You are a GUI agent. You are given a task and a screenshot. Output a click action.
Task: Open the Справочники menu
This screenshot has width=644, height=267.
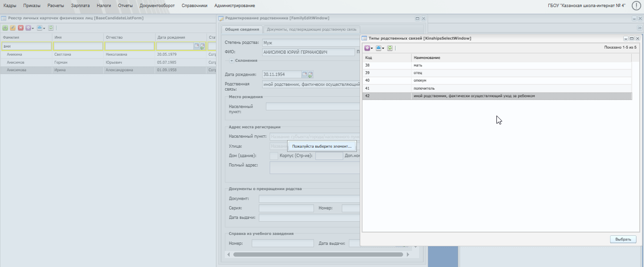pos(194,6)
